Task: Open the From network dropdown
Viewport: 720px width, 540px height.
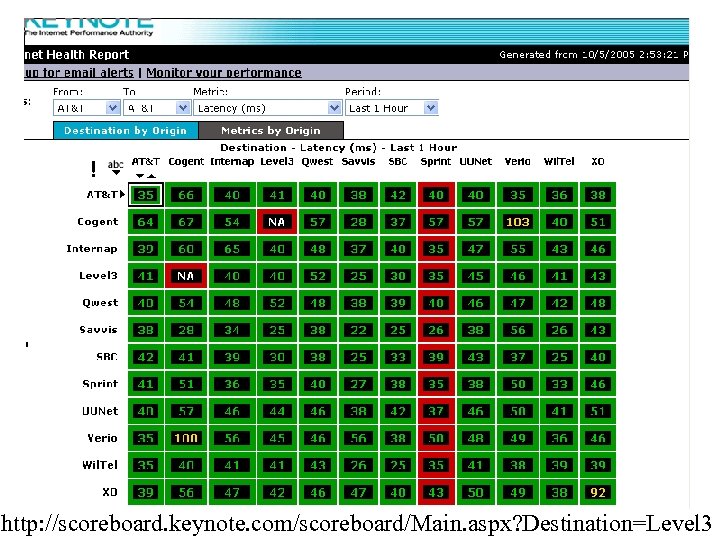Action: click(x=87, y=108)
